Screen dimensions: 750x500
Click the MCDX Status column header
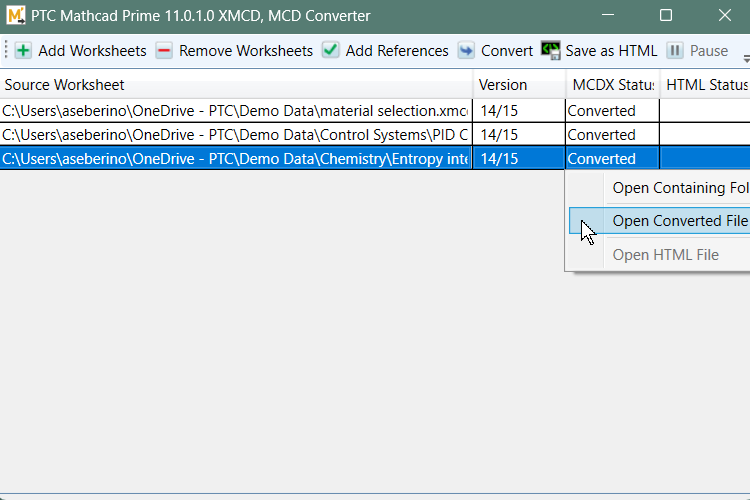point(612,85)
